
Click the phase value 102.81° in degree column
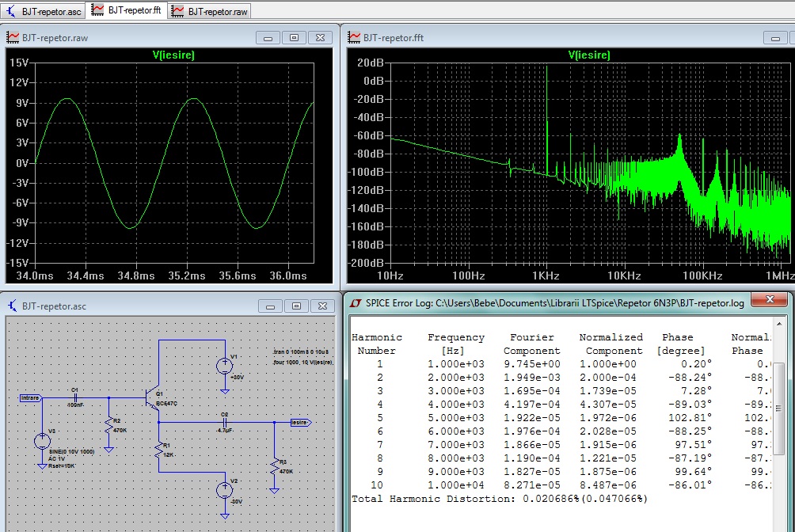pos(690,418)
